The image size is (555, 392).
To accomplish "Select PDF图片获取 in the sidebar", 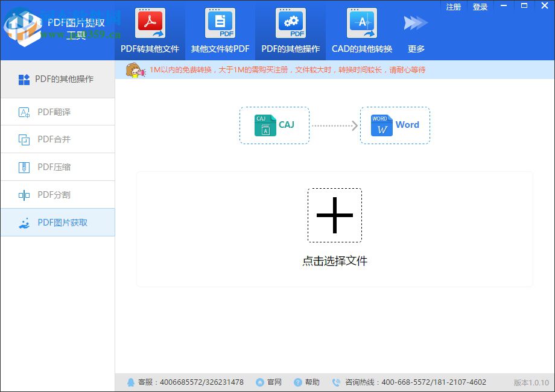I will click(x=58, y=223).
